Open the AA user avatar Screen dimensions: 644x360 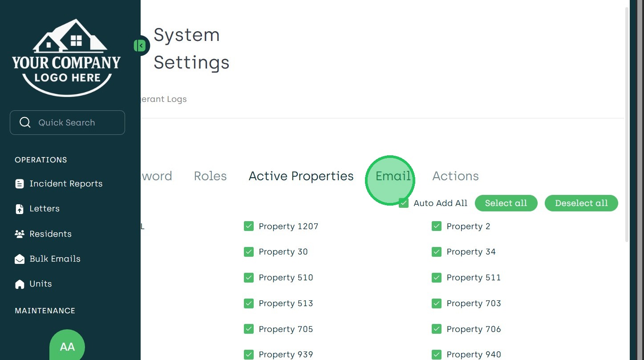pos(67,346)
